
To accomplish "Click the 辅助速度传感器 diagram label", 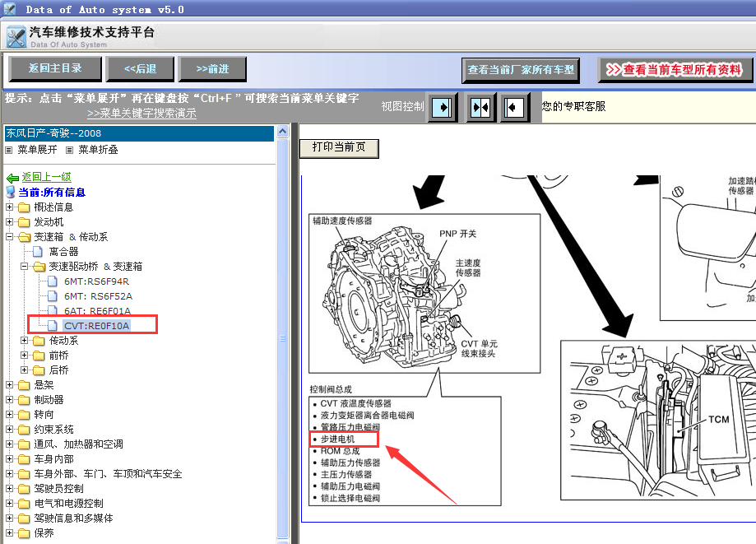I will (x=342, y=221).
